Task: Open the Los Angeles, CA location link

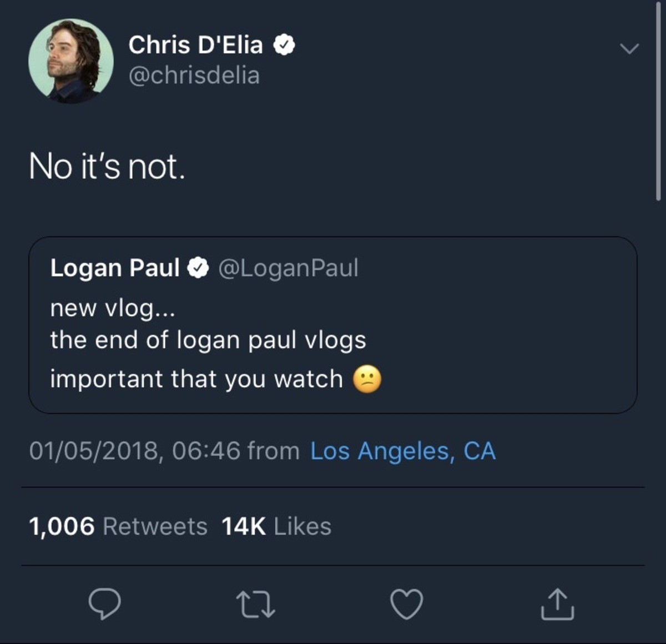Action: 402,451
